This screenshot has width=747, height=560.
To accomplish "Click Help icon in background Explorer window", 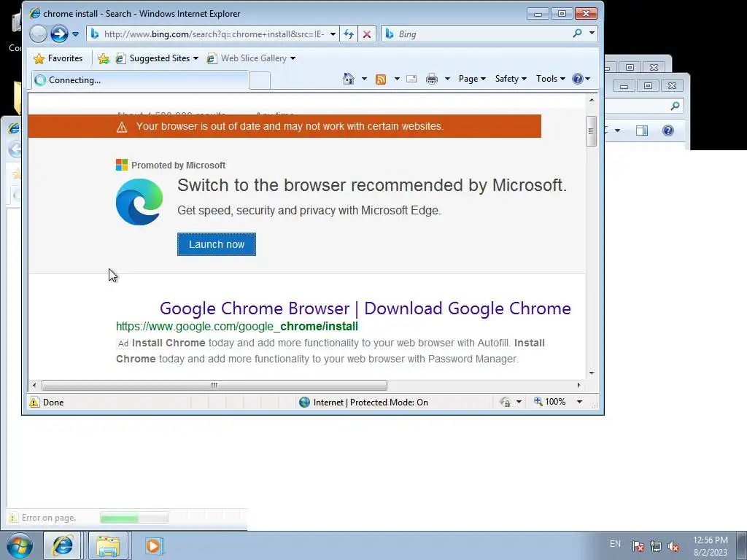I will pos(668,131).
